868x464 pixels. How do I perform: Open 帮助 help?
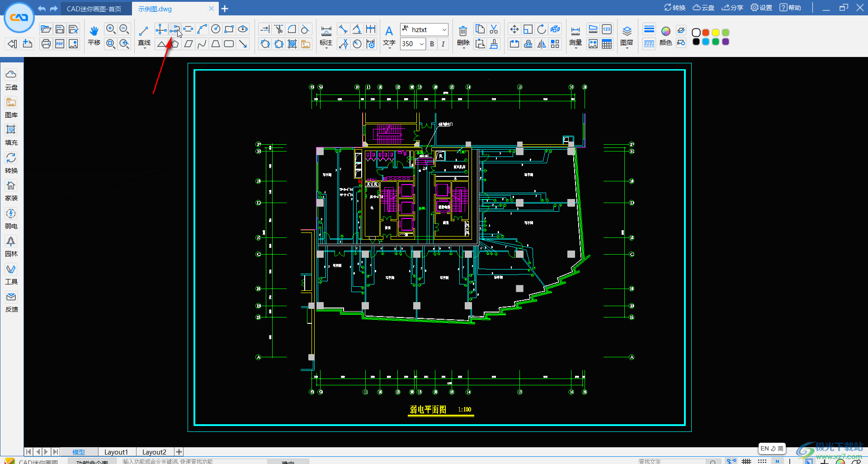[790, 8]
